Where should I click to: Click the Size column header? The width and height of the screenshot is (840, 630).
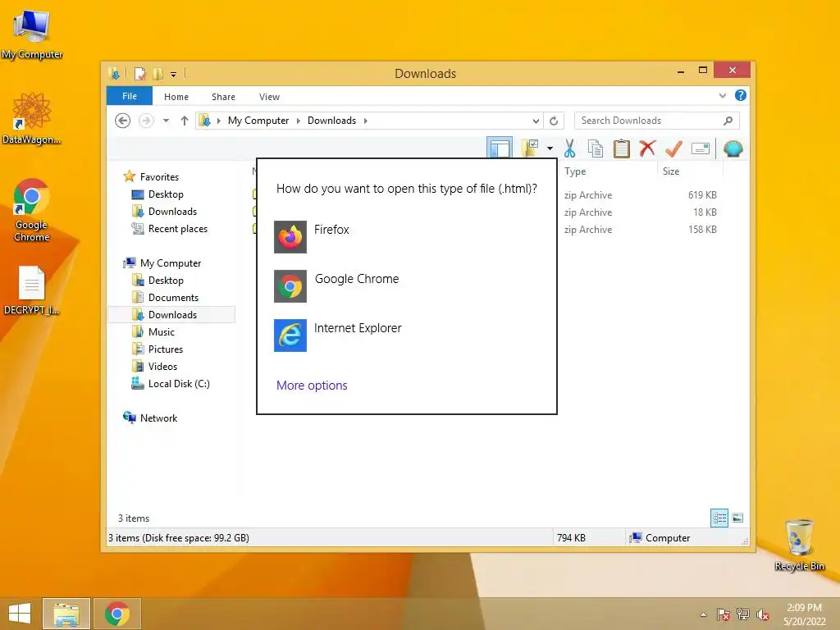[671, 171]
